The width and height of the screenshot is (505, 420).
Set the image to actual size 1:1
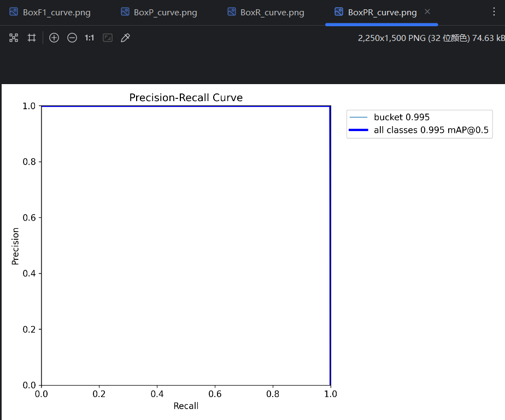(x=89, y=38)
